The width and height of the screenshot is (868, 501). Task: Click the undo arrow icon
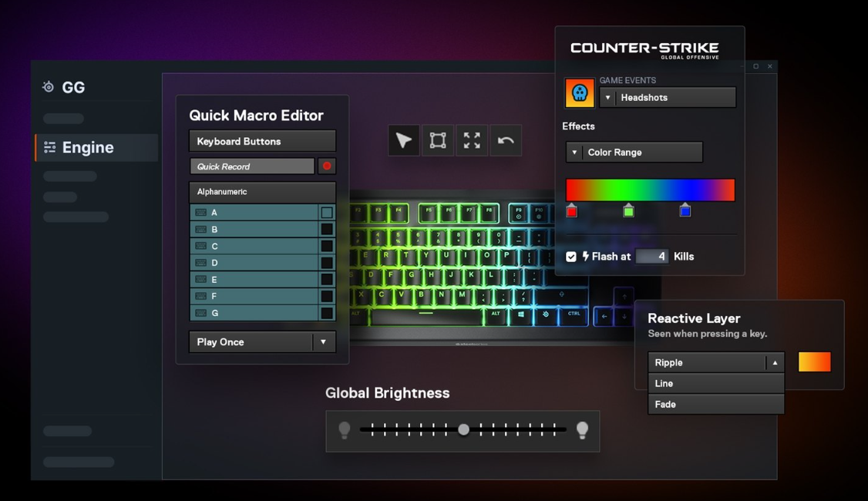coord(506,140)
